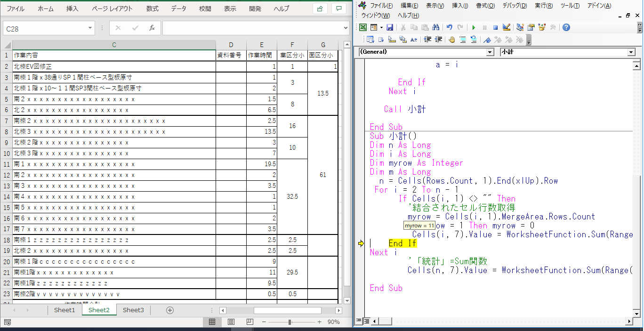Switch back to Excel with the View Microsoft Excel icon

point(363,27)
